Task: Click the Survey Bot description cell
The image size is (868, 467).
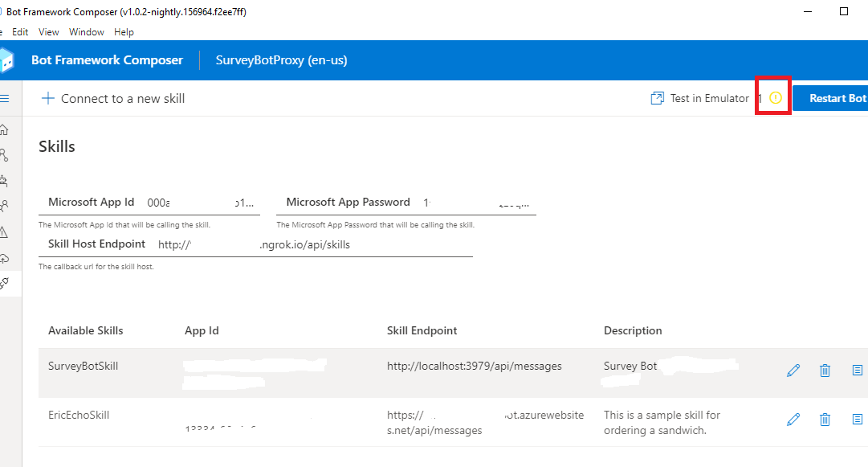Action: click(x=630, y=367)
